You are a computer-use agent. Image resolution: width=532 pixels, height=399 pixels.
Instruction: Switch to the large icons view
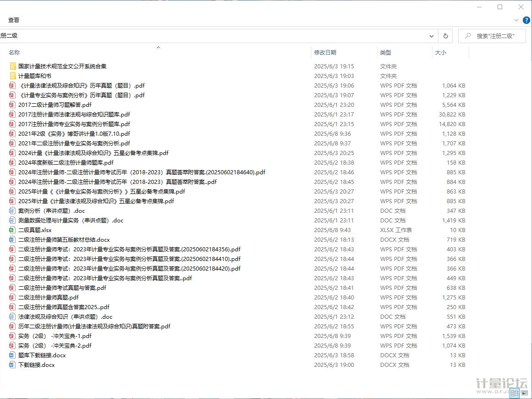click(525, 393)
